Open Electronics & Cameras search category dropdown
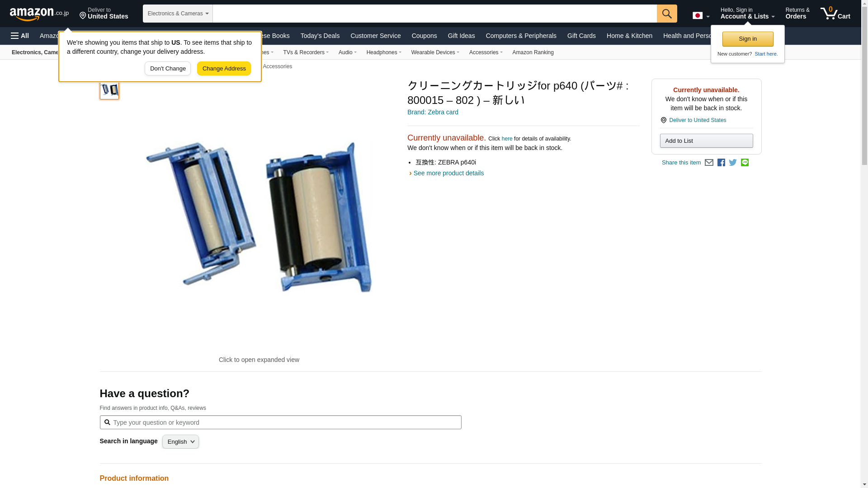868x488 pixels. [178, 14]
